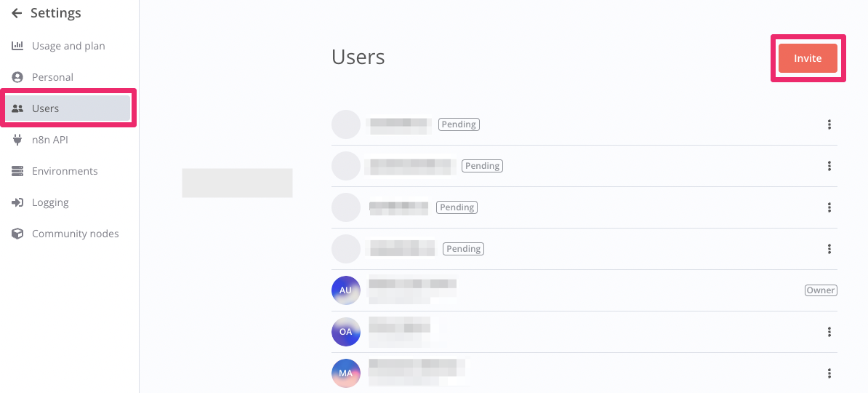Image resolution: width=868 pixels, height=393 pixels.
Task: Click the MA user avatar
Action: (x=346, y=373)
